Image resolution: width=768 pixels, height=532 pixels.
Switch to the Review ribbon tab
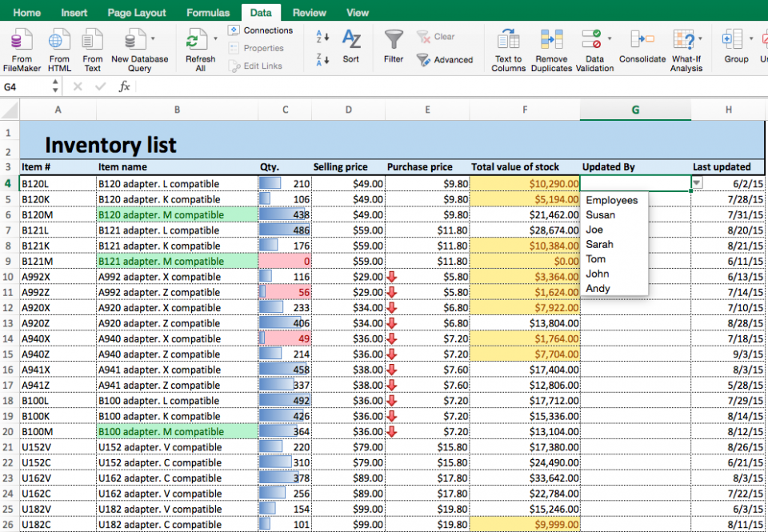point(309,12)
